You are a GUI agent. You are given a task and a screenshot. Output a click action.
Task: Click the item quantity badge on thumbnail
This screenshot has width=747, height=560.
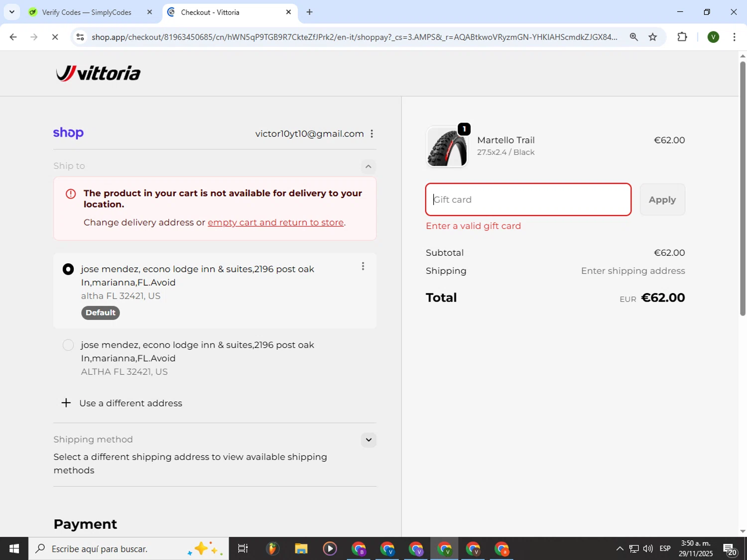(x=464, y=129)
